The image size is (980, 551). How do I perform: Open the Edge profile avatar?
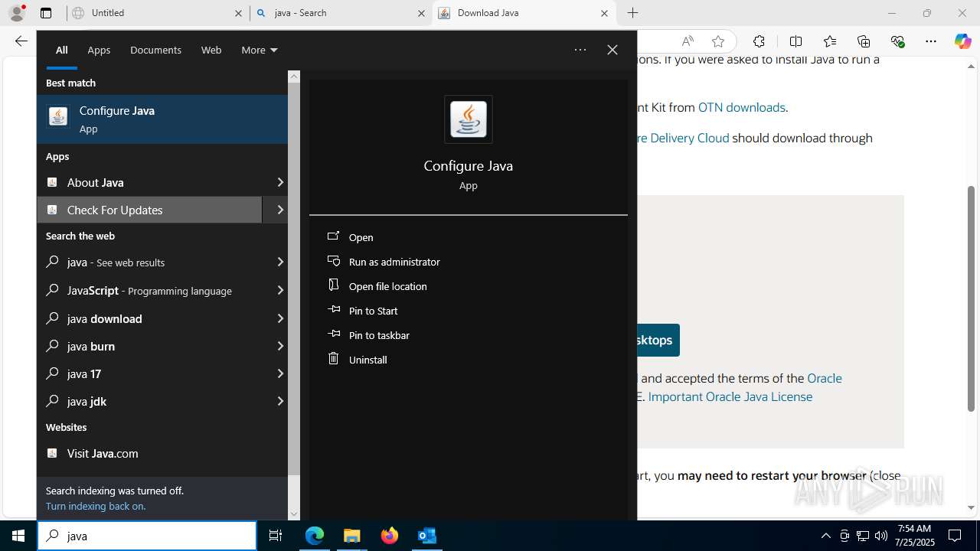click(x=17, y=13)
